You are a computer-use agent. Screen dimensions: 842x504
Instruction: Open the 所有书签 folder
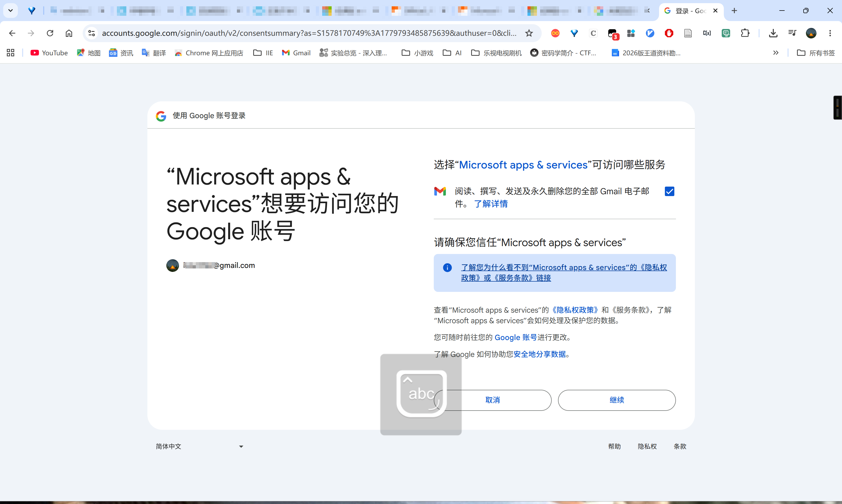pos(815,53)
